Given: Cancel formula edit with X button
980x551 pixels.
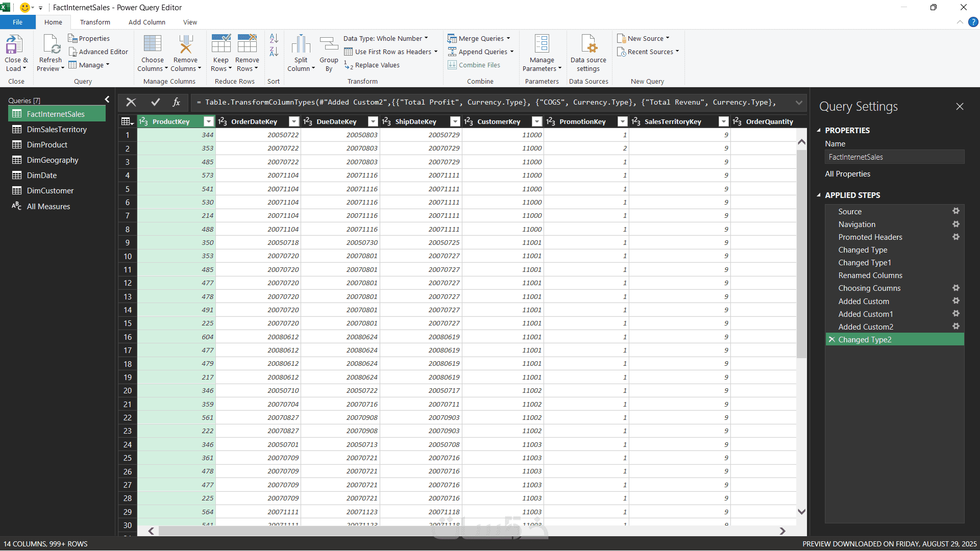Looking at the screenshot, I should pos(131,102).
